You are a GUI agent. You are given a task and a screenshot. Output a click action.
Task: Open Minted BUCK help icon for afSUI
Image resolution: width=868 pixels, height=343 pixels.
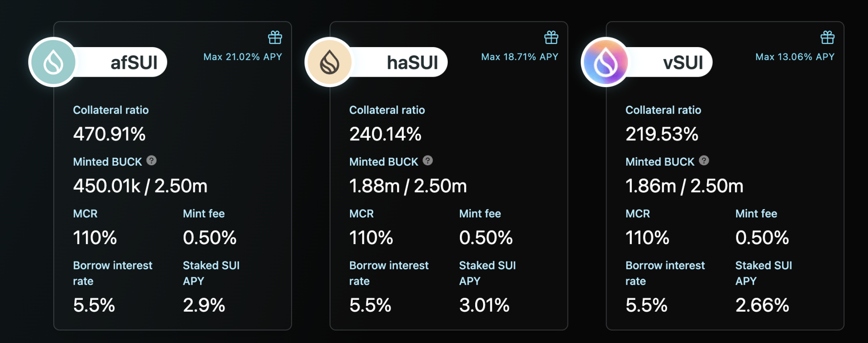[151, 161]
